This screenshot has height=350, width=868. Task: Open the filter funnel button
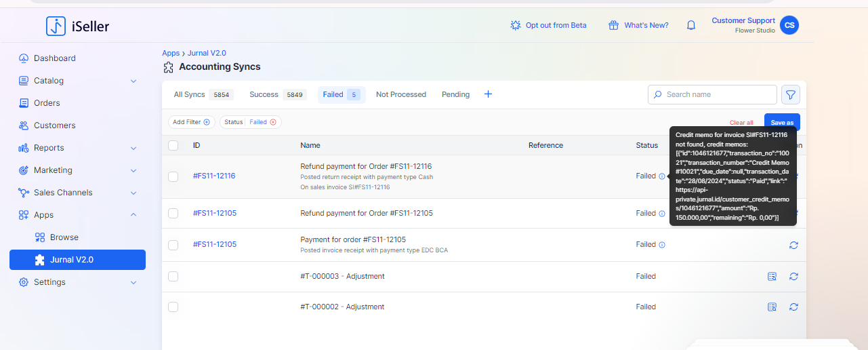tap(791, 94)
